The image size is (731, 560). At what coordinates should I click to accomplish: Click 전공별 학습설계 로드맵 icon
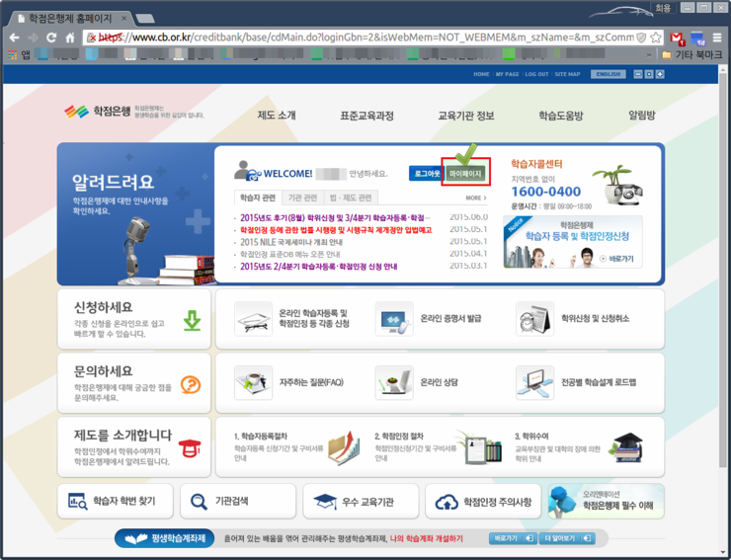(x=534, y=383)
